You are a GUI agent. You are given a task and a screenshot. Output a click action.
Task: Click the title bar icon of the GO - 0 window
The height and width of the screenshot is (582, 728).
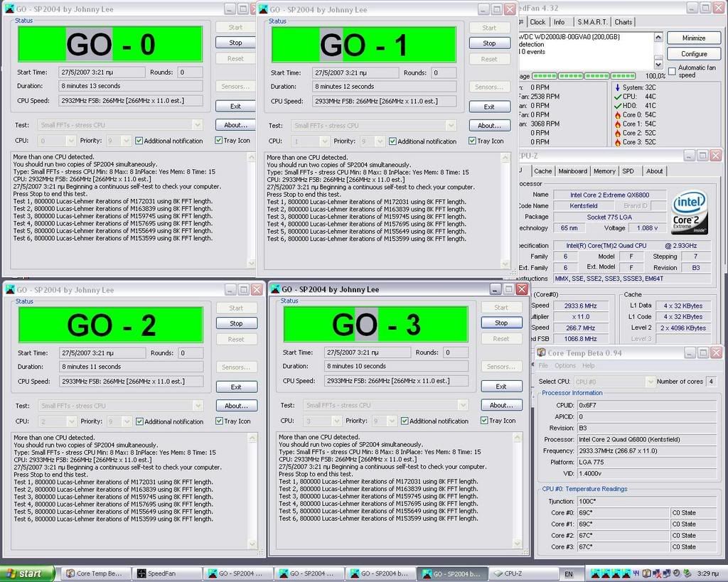tap(9, 9)
